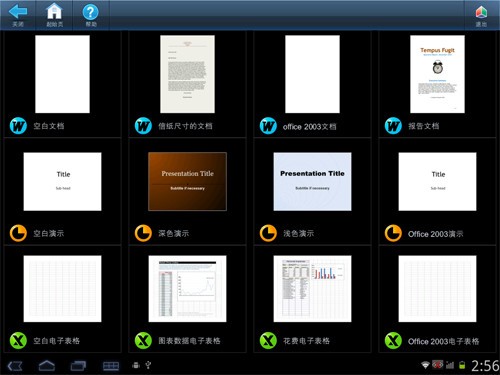Click the colorful cube icon at top right

click(x=481, y=12)
